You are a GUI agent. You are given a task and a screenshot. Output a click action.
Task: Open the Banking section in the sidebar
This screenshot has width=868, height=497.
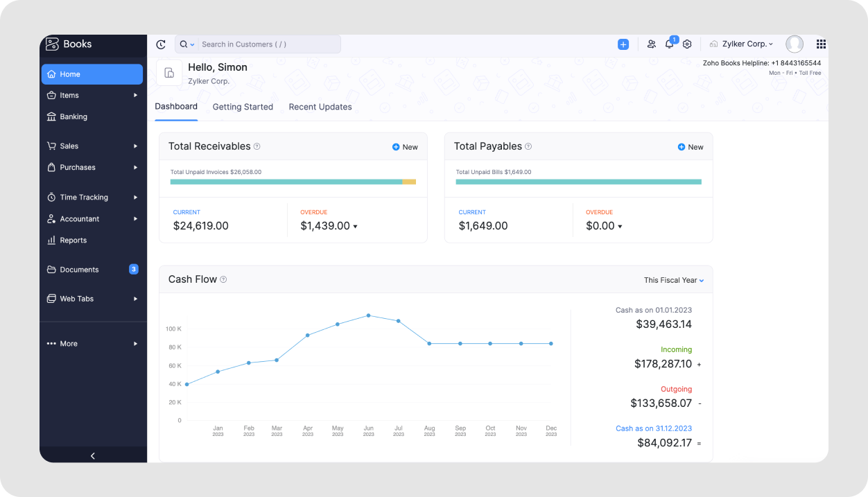click(x=73, y=116)
